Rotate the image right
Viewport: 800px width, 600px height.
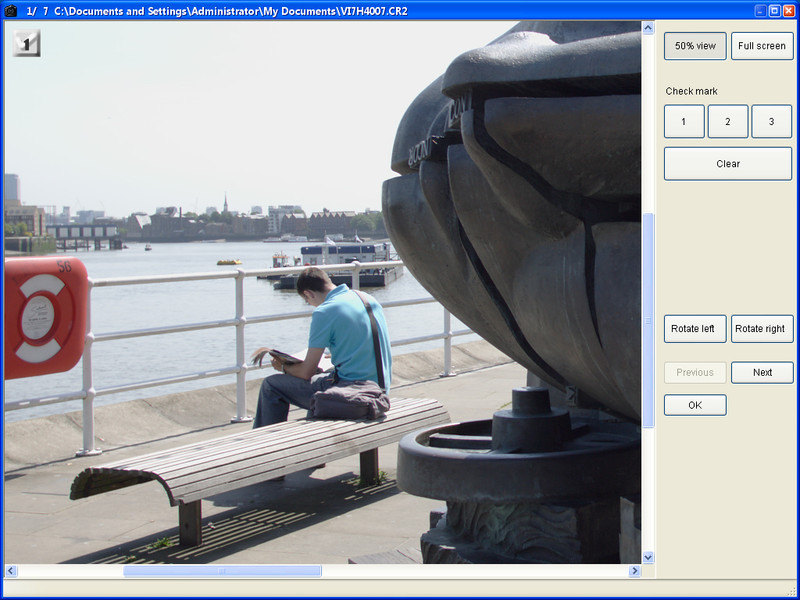coord(762,329)
